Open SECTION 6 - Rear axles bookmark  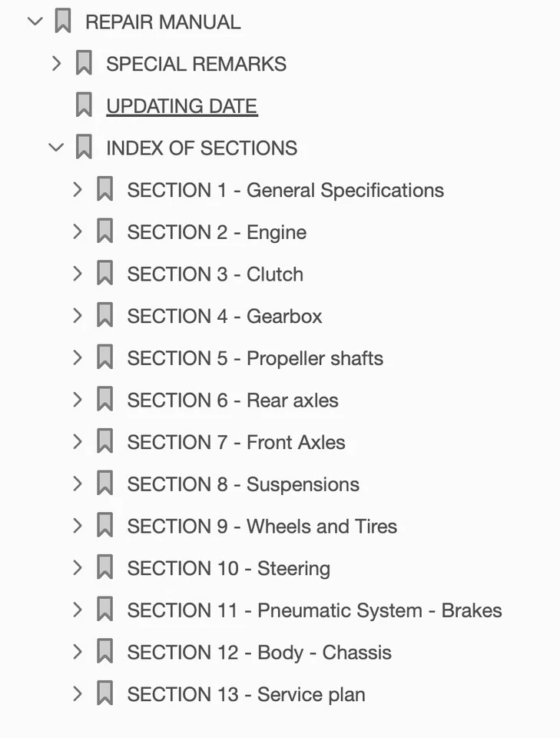[x=232, y=401]
